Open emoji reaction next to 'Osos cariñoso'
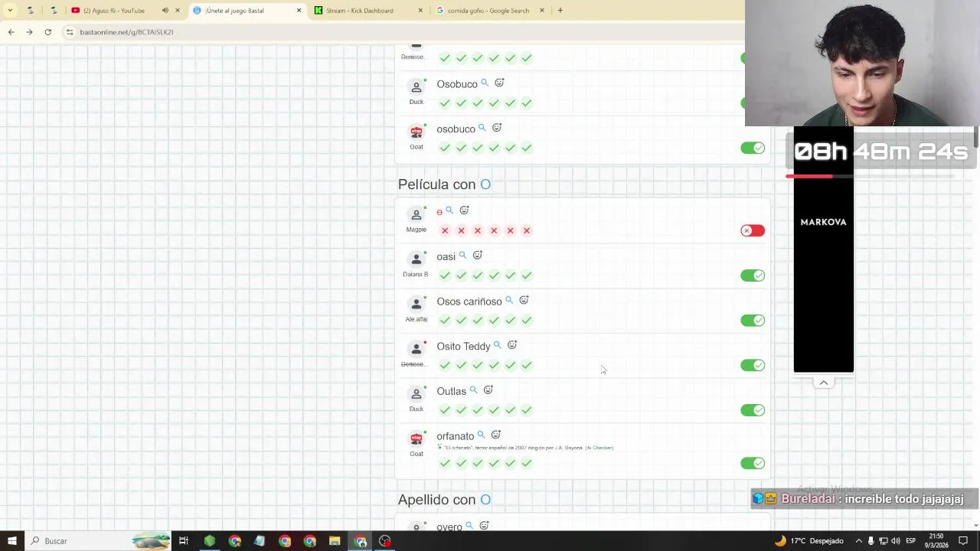980x551 pixels. 524,300
